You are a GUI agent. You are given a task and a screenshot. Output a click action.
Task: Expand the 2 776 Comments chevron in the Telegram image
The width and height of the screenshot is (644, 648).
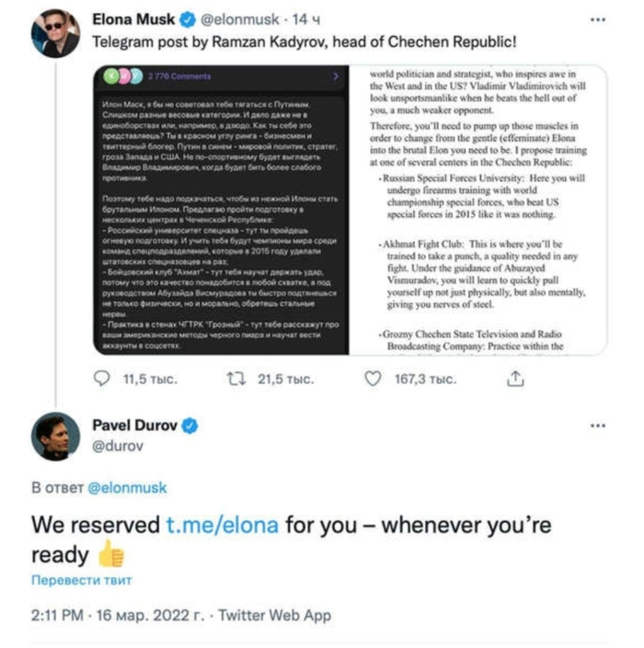tap(337, 75)
